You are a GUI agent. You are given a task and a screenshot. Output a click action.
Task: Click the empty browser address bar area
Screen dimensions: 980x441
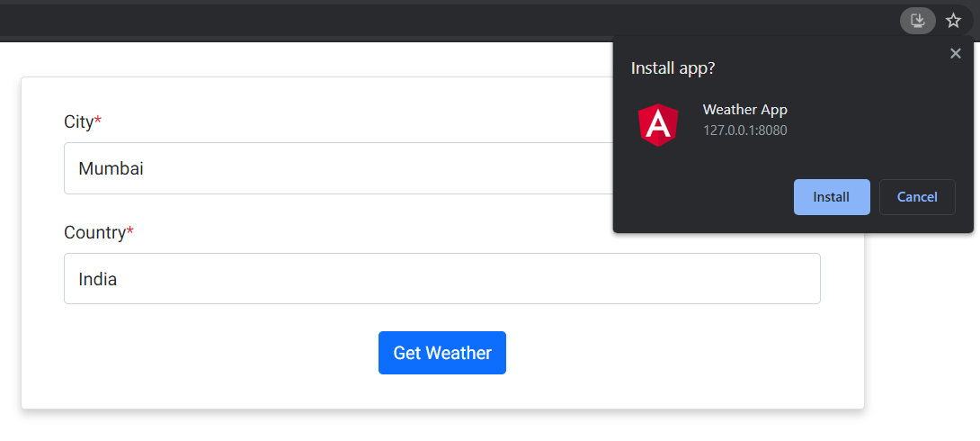tap(438, 21)
